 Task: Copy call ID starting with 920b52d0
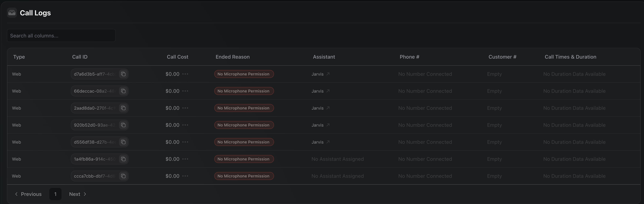[123, 125]
